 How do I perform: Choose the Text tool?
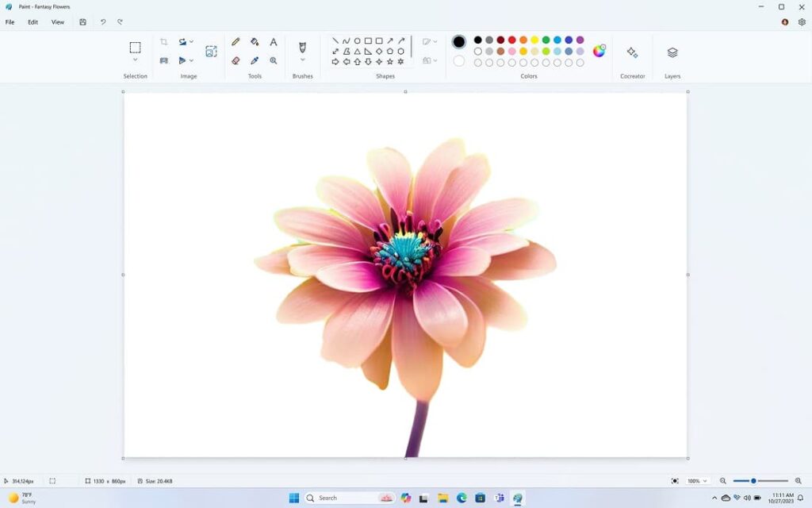pos(274,42)
